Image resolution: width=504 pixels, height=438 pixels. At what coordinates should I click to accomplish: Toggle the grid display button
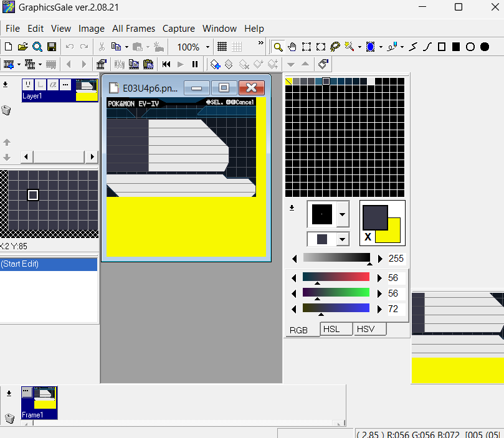[x=222, y=47]
